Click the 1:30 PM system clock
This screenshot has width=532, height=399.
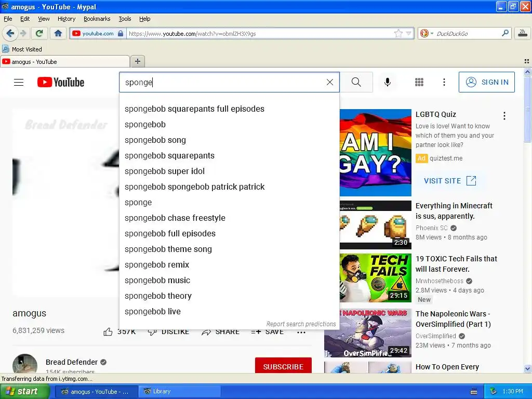pos(513,392)
